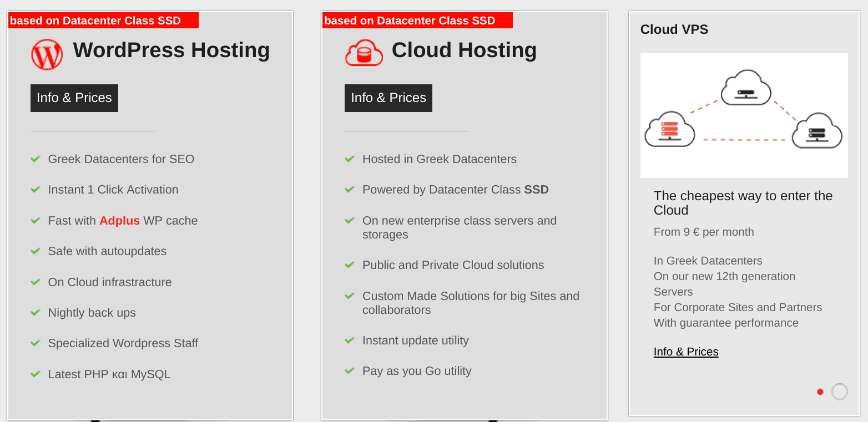The image size is (868, 422).
Task: Click 'On our new 12th generation Servers'
Action: click(x=724, y=284)
